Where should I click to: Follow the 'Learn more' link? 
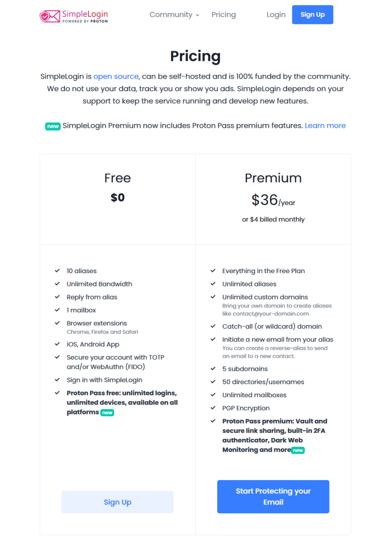coord(325,125)
